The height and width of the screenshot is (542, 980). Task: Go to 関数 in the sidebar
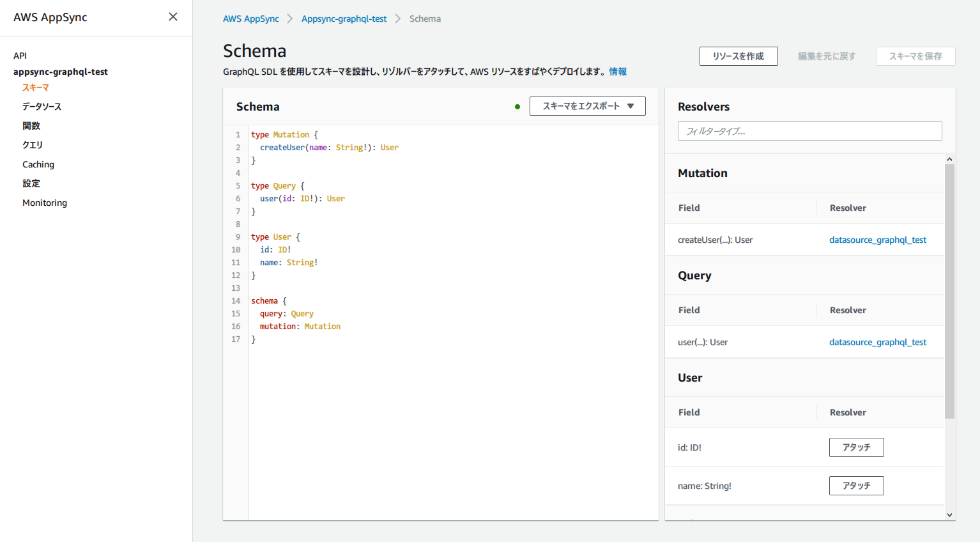point(31,126)
